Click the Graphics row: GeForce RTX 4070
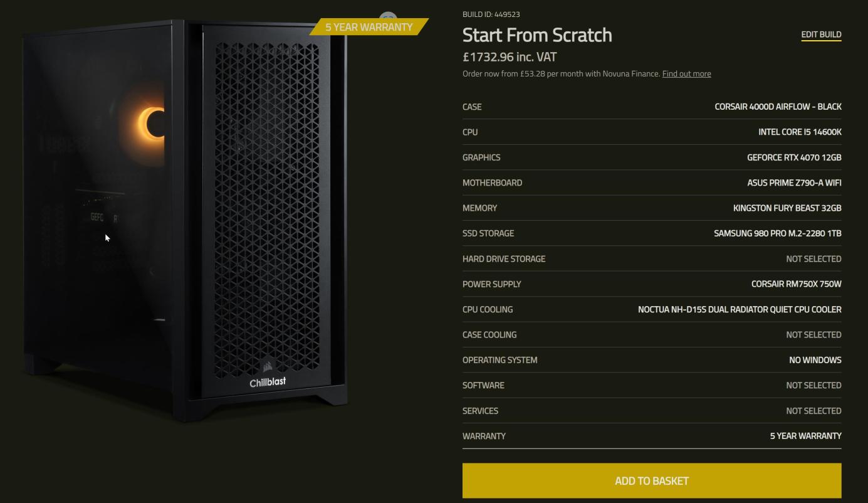 [x=652, y=157]
